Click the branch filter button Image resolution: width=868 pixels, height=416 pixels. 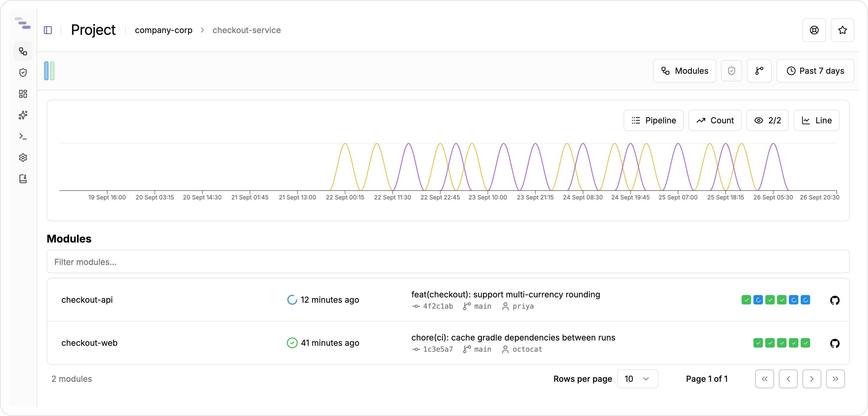coord(759,71)
